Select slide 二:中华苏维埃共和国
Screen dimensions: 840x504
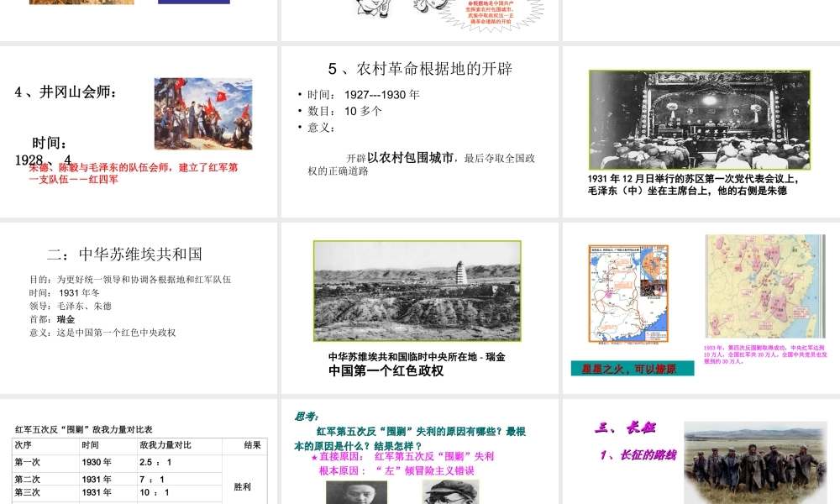[139, 308]
